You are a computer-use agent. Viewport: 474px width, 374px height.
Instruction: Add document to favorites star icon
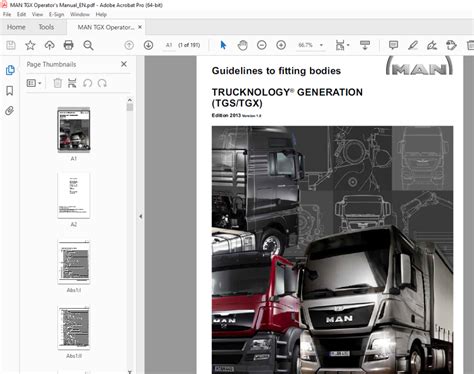click(30, 45)
